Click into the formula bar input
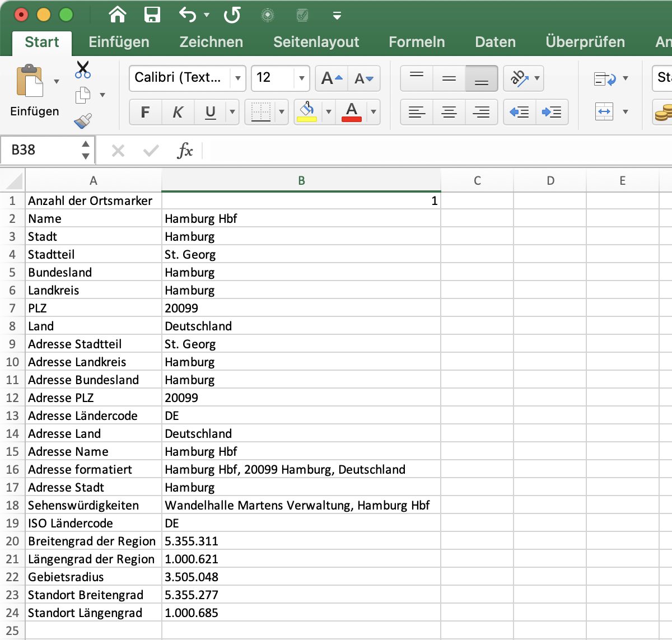The width and height of the screenshot is (672, 640). pyautogui.click(x=437, y=150)
